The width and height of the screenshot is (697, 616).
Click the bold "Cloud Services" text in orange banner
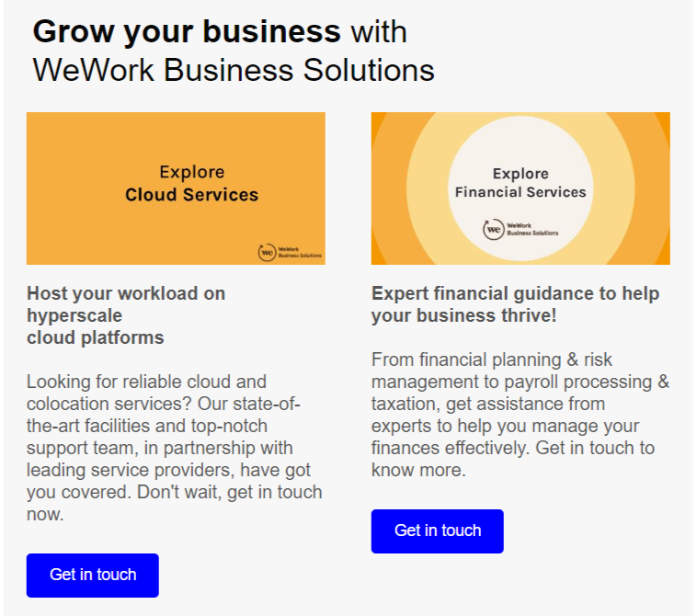point(191,195)
